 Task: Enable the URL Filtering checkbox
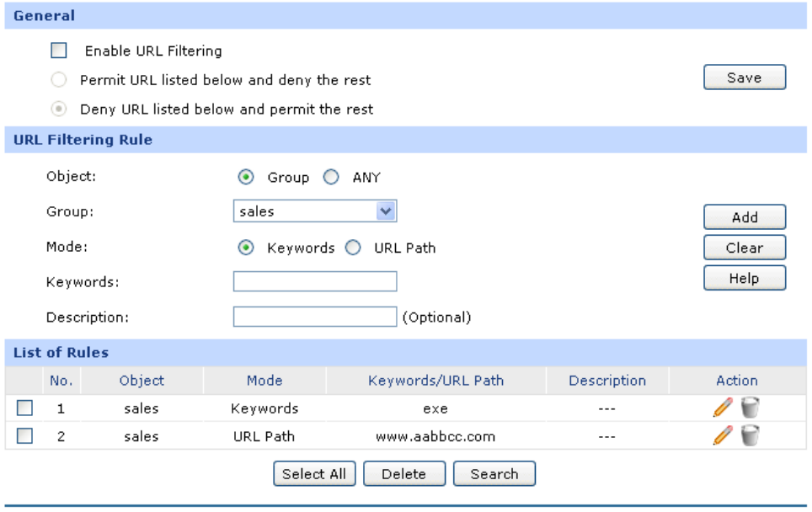click(x=59, y=51)
